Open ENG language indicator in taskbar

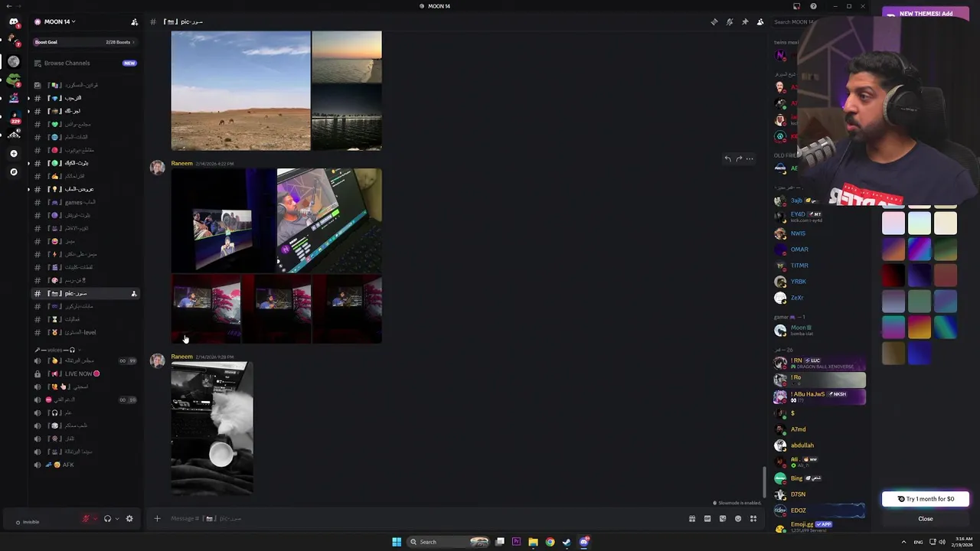pos(918,542)
